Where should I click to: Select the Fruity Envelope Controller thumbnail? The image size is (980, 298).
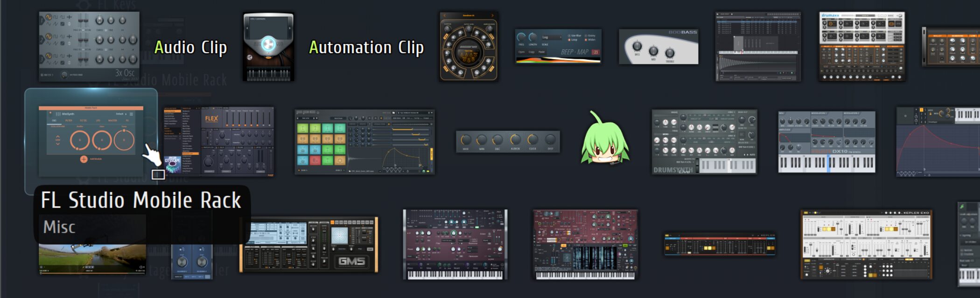click(x=938, y=142)
